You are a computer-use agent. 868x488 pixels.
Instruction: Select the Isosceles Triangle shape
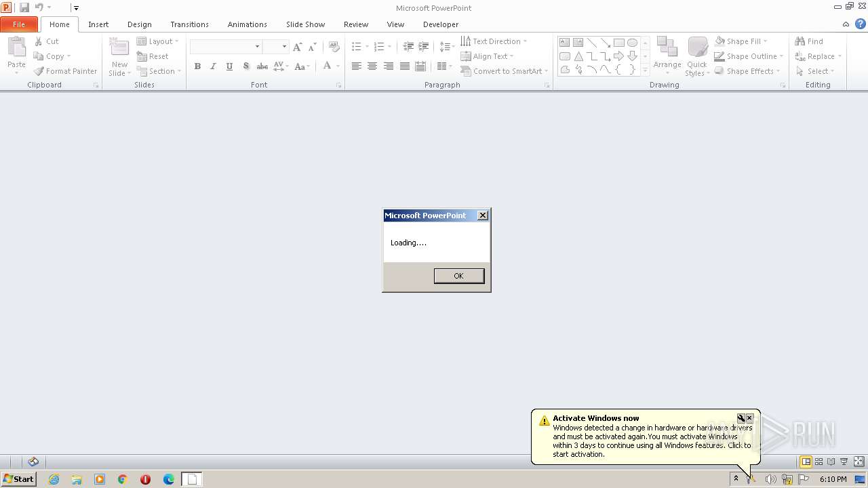[578, 56]
